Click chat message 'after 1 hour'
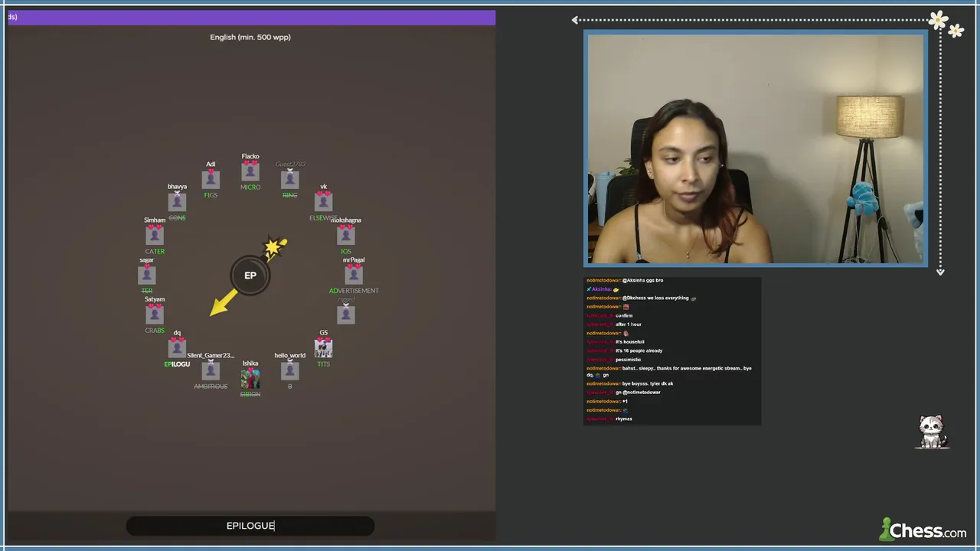This screenshot has height=551, width=980. [629, 324]
